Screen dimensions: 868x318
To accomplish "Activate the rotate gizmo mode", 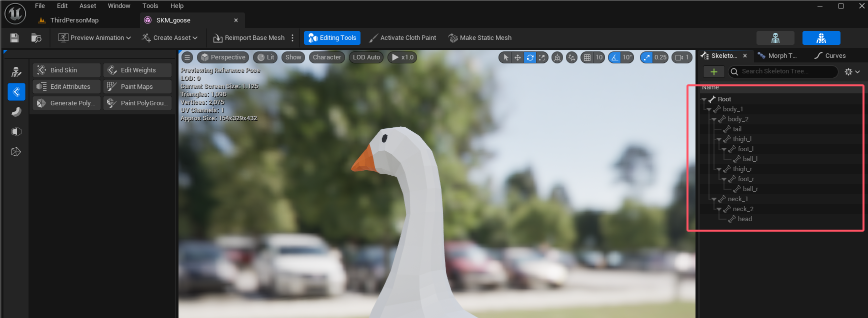I will click(x=530, y=57).
